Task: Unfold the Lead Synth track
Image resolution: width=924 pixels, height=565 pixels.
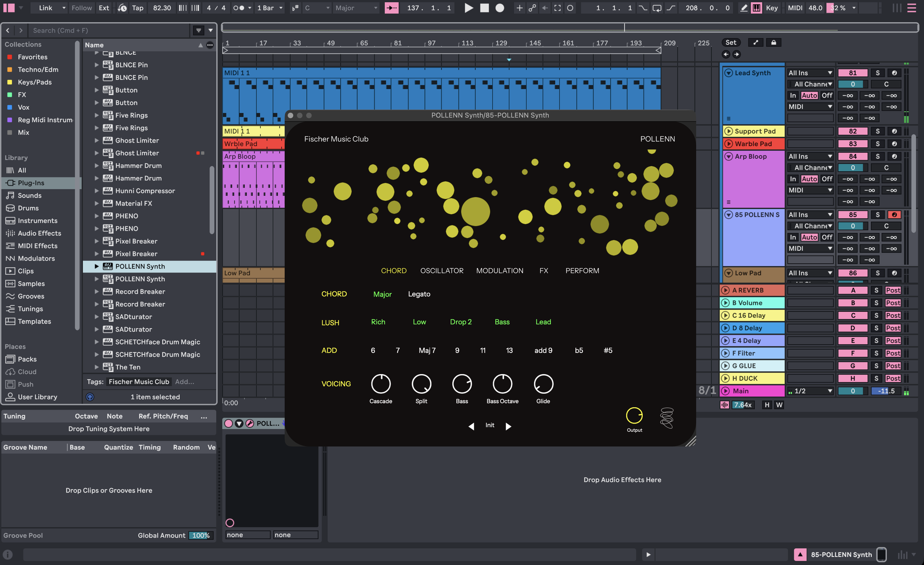Action: pos(728,73)
